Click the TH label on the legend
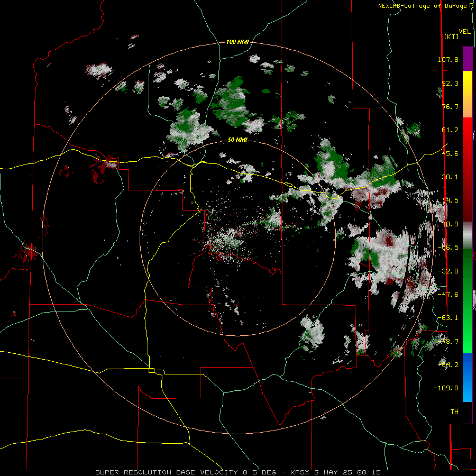476x476 pixels. [454, 412]
